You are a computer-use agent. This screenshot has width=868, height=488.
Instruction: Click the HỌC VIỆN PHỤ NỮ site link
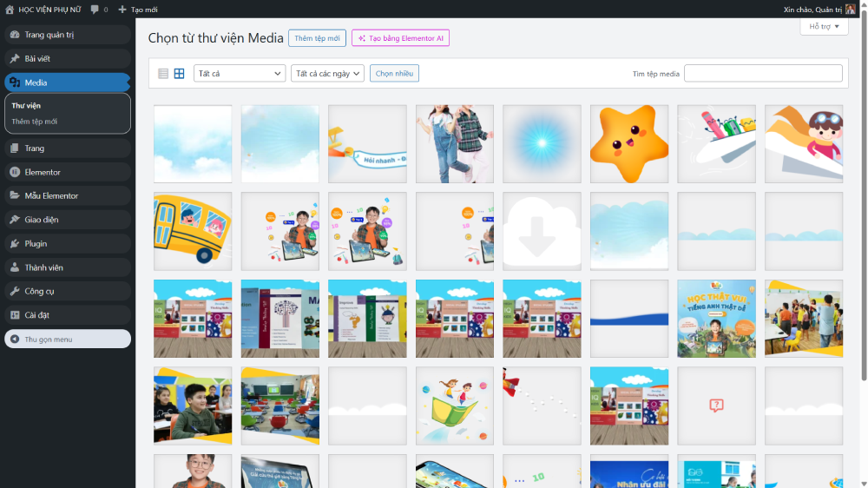(49, 10)
